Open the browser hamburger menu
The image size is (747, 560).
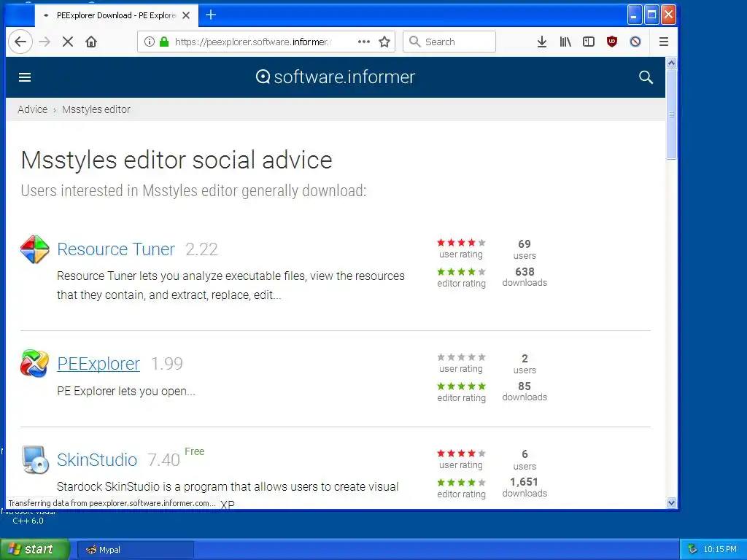pos(664,42)
